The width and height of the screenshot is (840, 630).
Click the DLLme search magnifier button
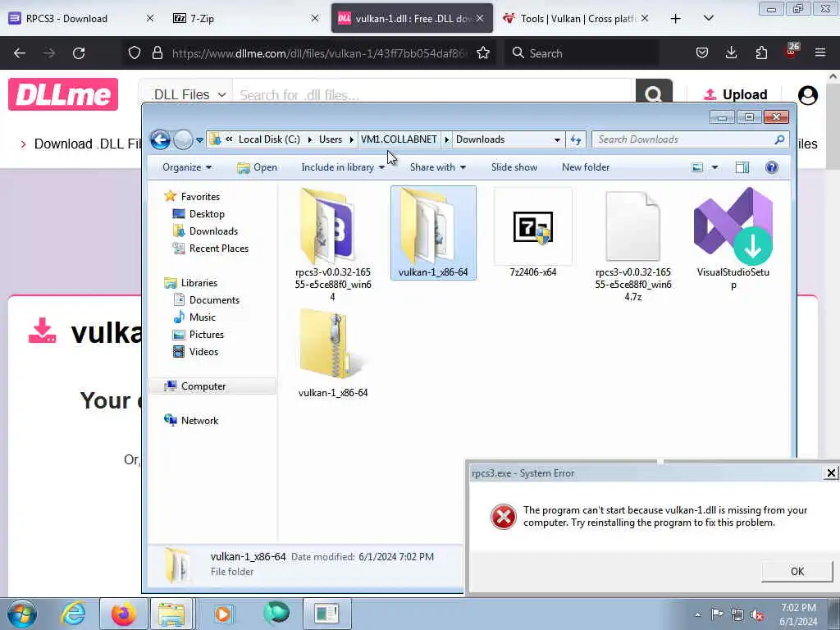[654, 94]
